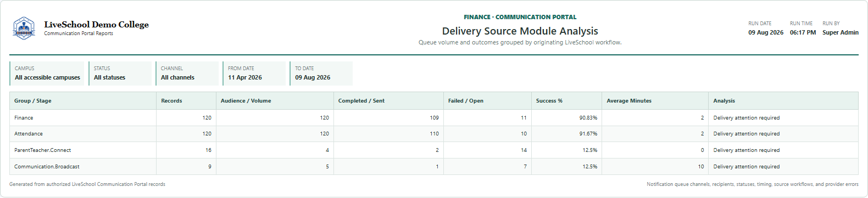Click Finance row Completed / Sent value 109

point(435,118)
